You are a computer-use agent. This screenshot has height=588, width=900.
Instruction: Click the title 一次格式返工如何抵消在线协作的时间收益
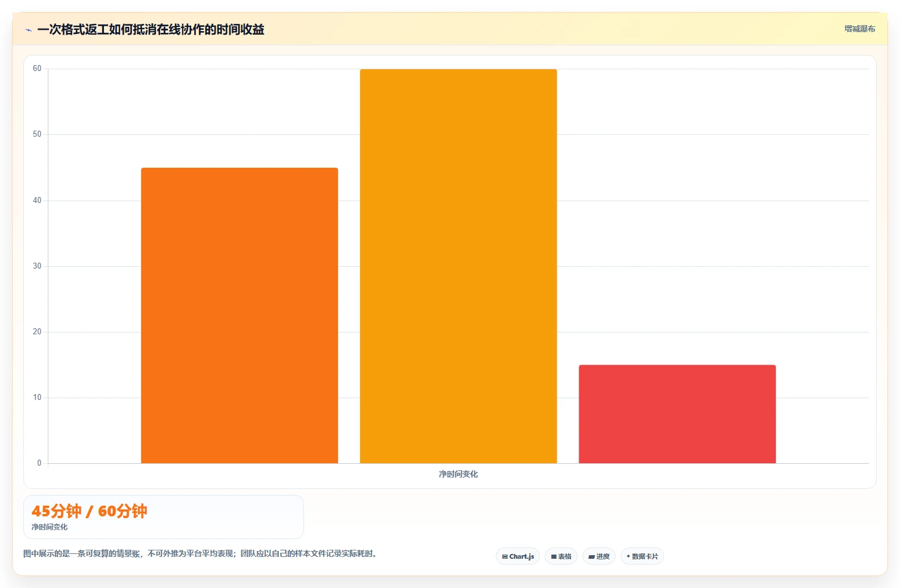click(151, 29)
